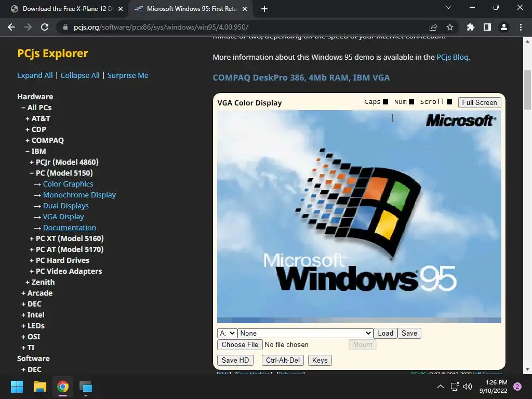View site info via lock icon
Image resolution: width=532 pixels, height=399 pixels.
point(65,27)
